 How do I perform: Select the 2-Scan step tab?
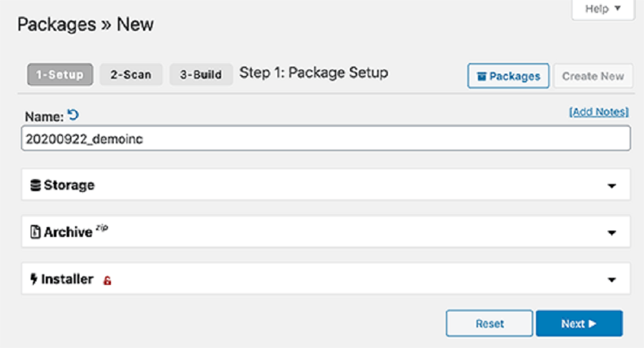click(x=131, y=74)
